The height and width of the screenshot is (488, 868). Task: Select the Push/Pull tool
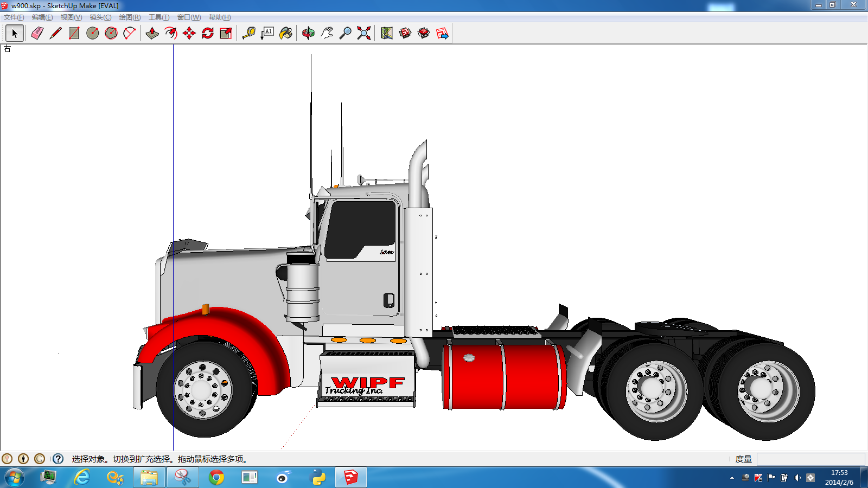[x=152, y=33]
